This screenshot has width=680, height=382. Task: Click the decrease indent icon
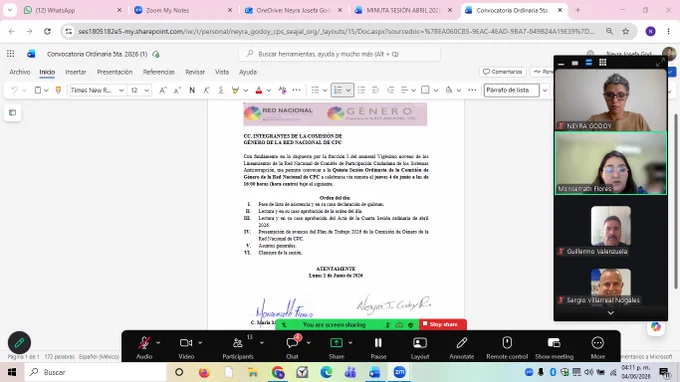(x=376, y=90)
